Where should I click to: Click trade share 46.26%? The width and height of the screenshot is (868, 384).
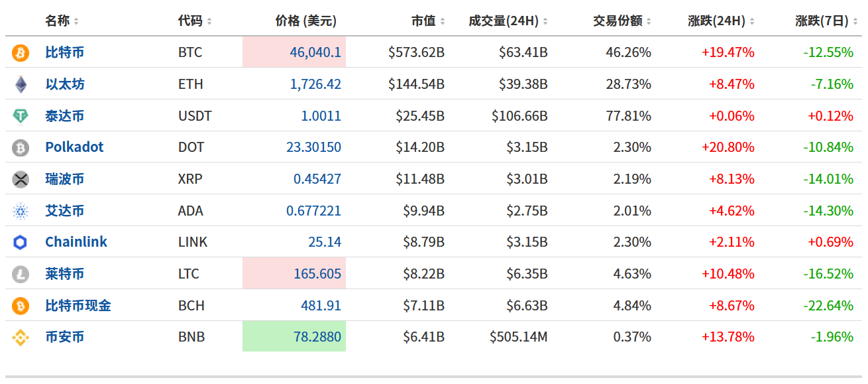point(629,52)
